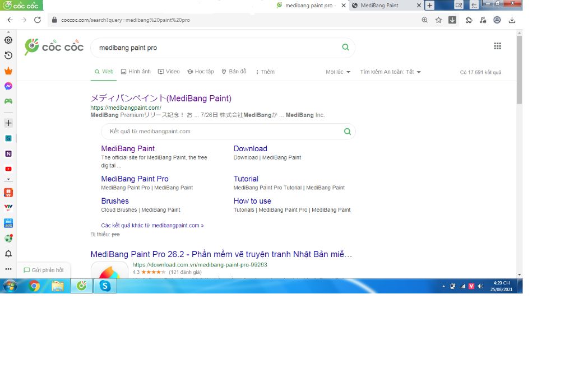Open Skype from the taskbar
The image size is (574, 392).
(x=105, y=286)
